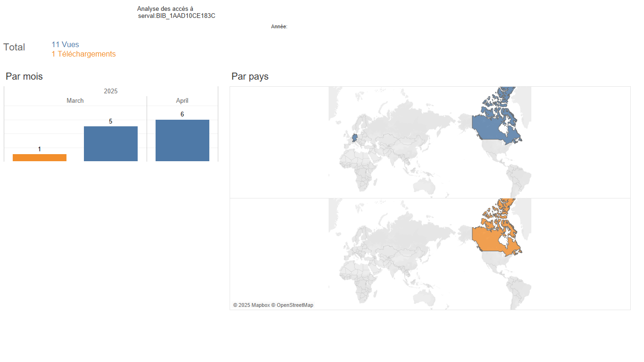Click the value label 6 above April bar
Viewport: 644px width, 362px height.
(x=182, y=115)
